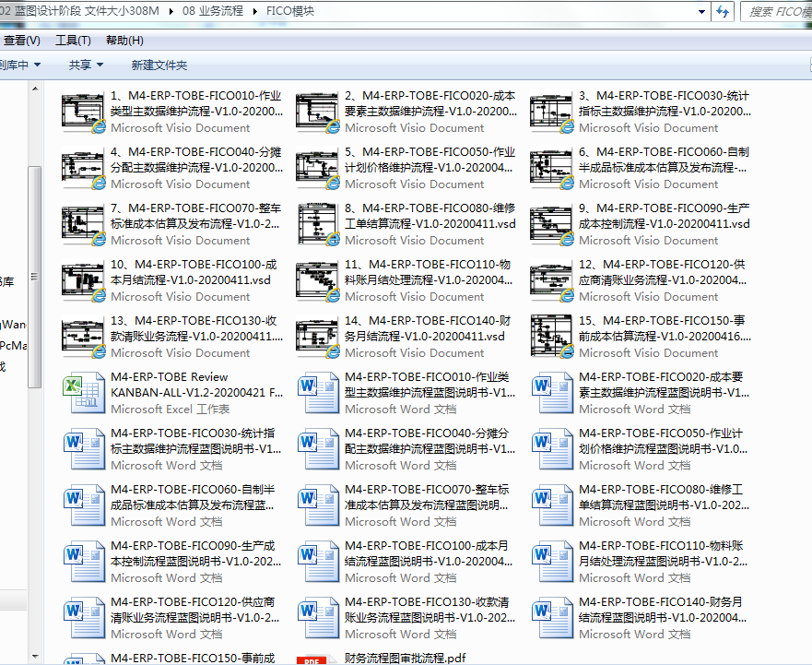Open the 帮助(H) menu
This screenshot has width=812, height=665.
pyautogui.click(x=124, y=41)
